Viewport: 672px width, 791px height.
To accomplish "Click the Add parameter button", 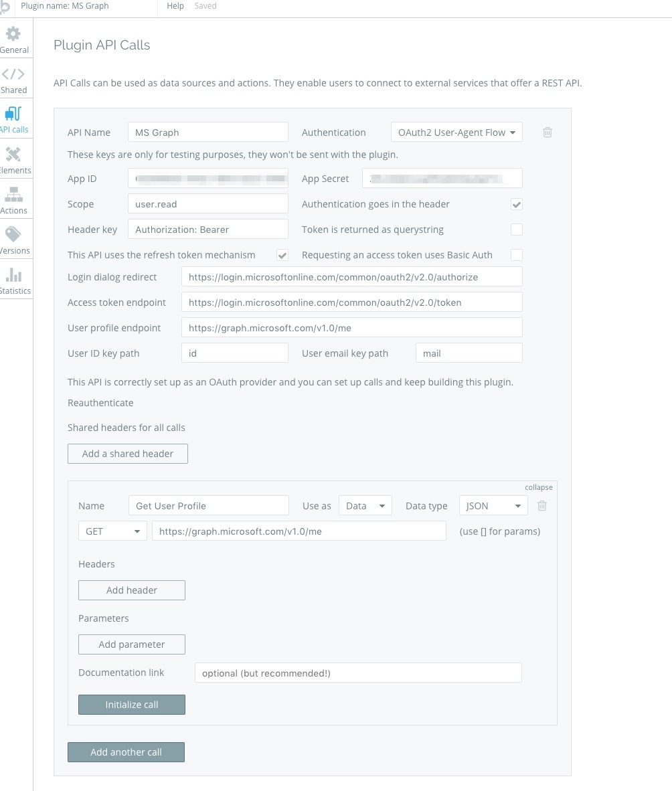I will [132, 644].
